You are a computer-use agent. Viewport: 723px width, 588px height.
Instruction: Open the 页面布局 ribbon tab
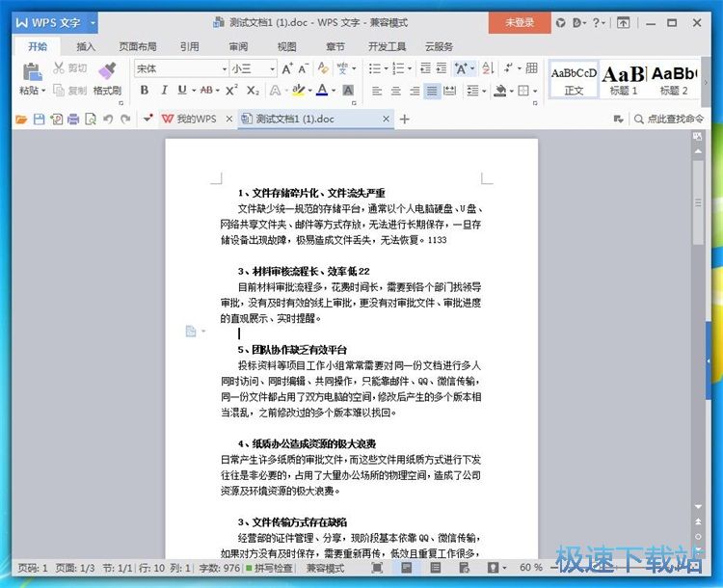(138, 45)
